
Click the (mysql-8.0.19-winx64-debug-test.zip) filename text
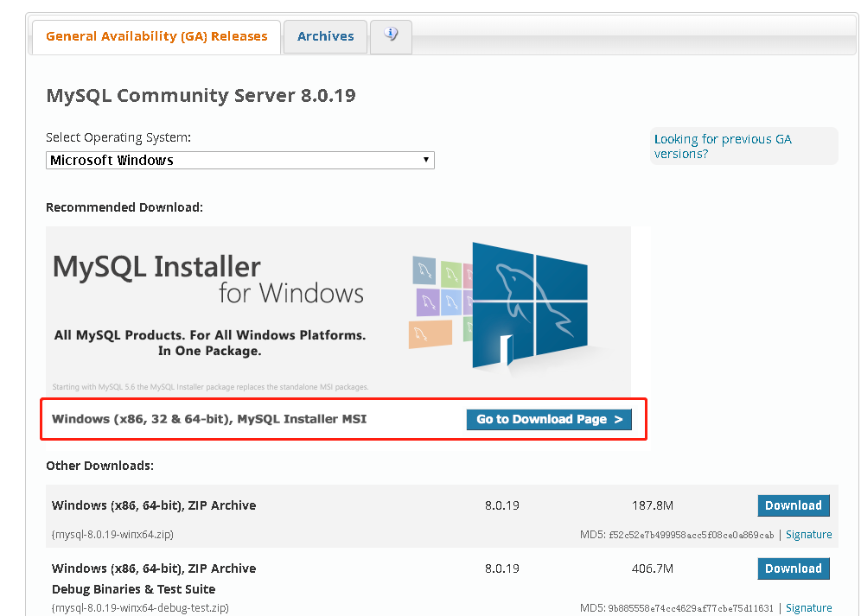point(140,607)
